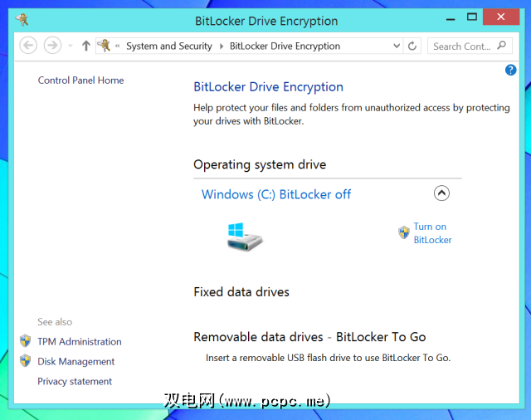
Task: Open Disk Management
Action: (76, 362)
